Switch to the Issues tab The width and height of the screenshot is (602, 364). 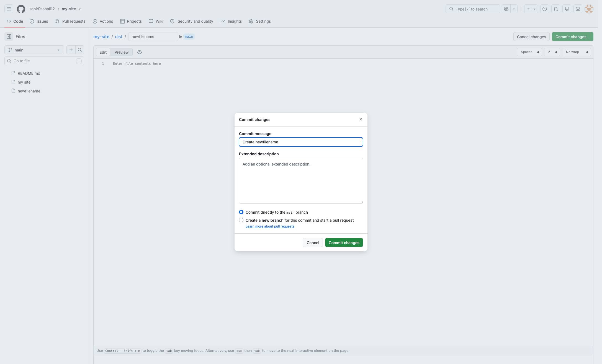click(39, 21)
